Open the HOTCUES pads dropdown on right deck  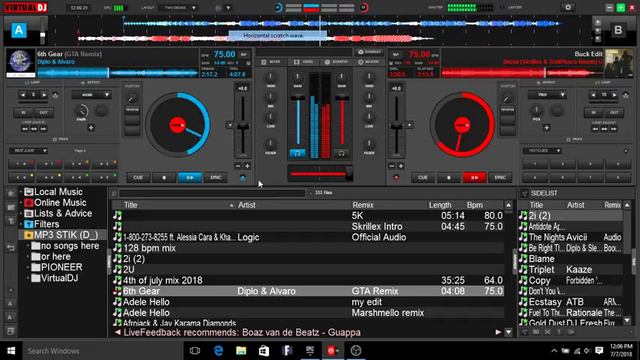[542, 151]
